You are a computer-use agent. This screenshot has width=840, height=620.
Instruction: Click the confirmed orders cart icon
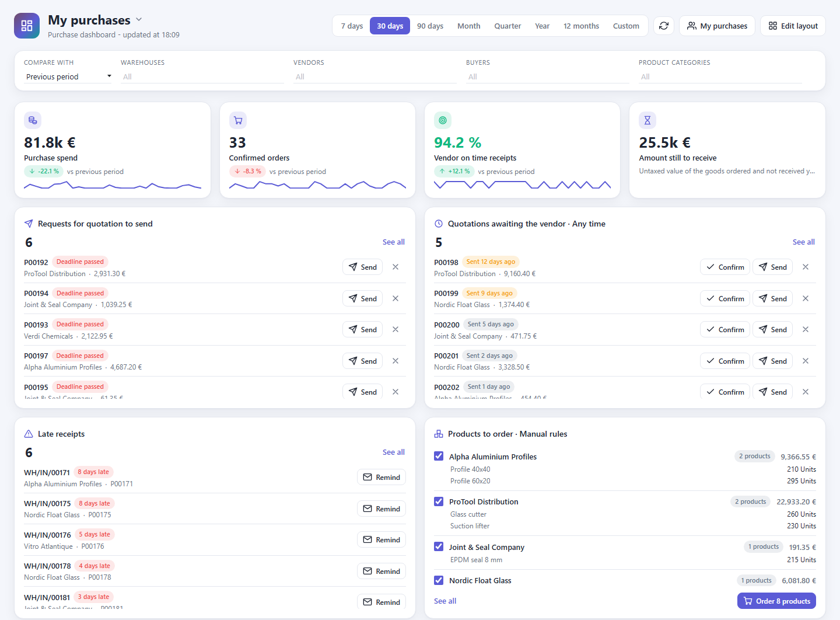point(238,120)
